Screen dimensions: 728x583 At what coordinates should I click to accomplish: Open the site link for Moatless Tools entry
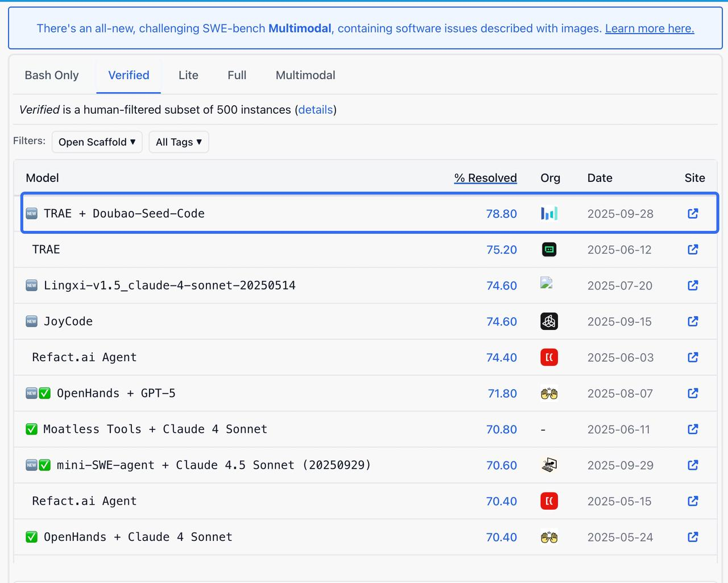[693, 429]
